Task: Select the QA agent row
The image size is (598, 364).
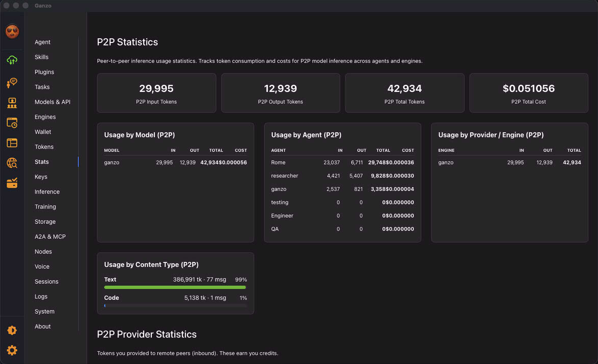Action: 342,229
